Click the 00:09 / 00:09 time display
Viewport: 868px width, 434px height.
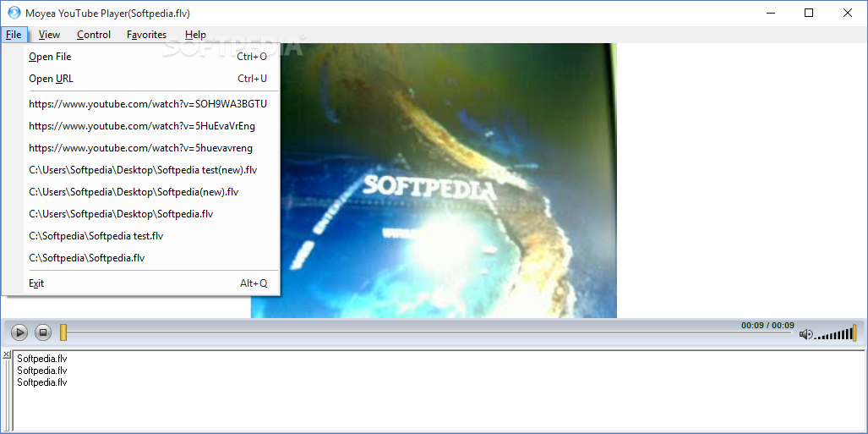pos(767,326)
